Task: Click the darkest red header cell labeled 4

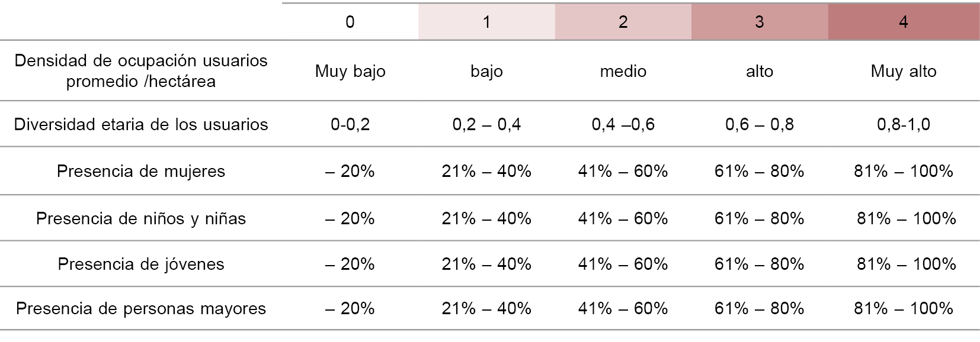Action: pyautogui.click(x=903, y=22)
